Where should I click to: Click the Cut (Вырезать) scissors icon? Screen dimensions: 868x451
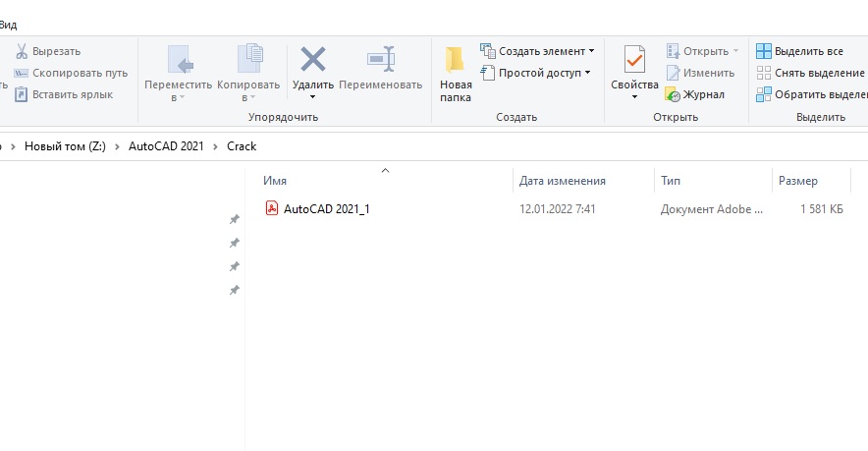tap(21, 51)
